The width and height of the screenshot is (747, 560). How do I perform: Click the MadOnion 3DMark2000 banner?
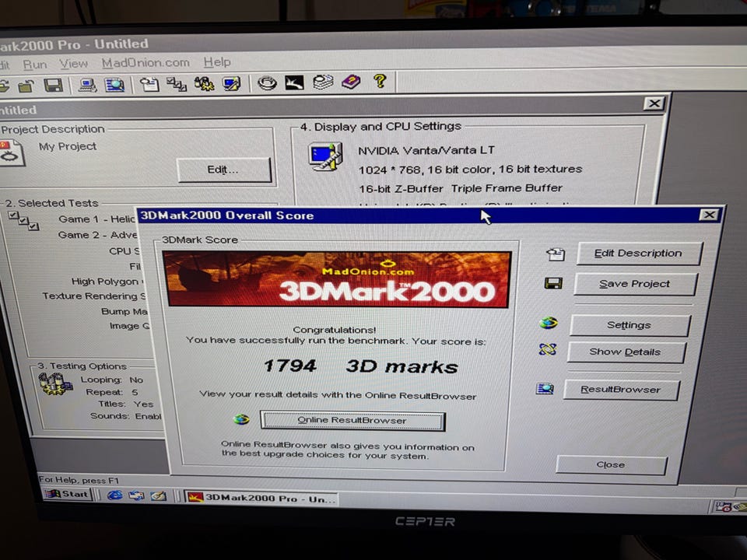point(337,279)
